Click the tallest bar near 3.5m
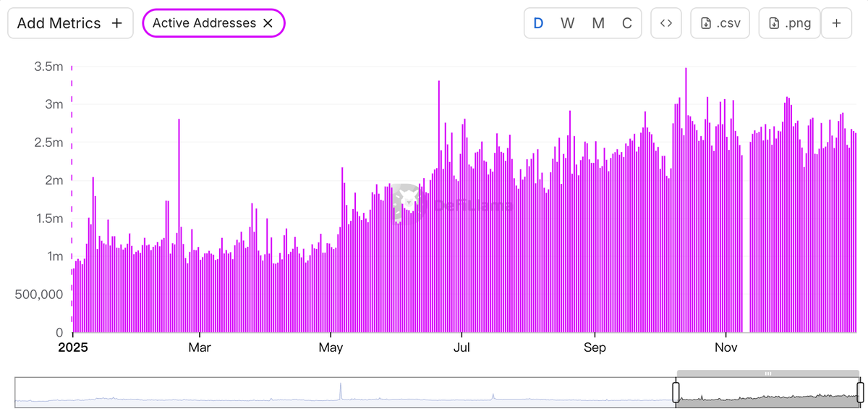This screenshot has height=414, width=868. tap(686, 203)
